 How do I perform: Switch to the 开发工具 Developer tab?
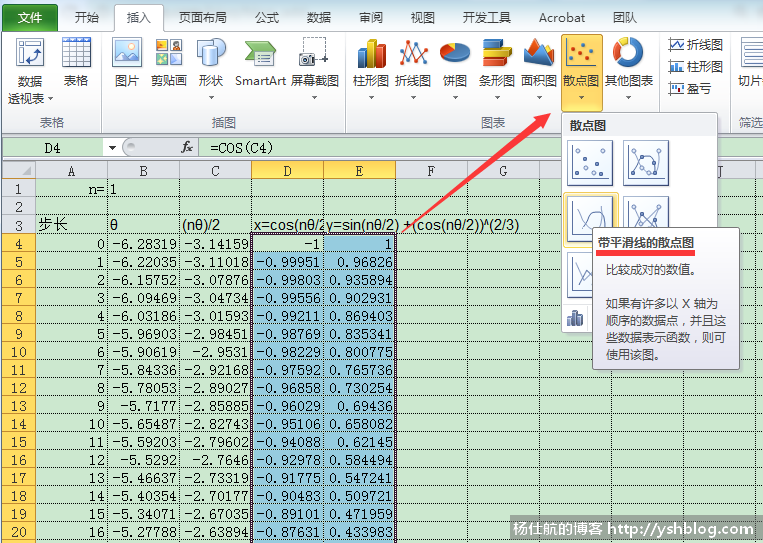tap(487, 18)
